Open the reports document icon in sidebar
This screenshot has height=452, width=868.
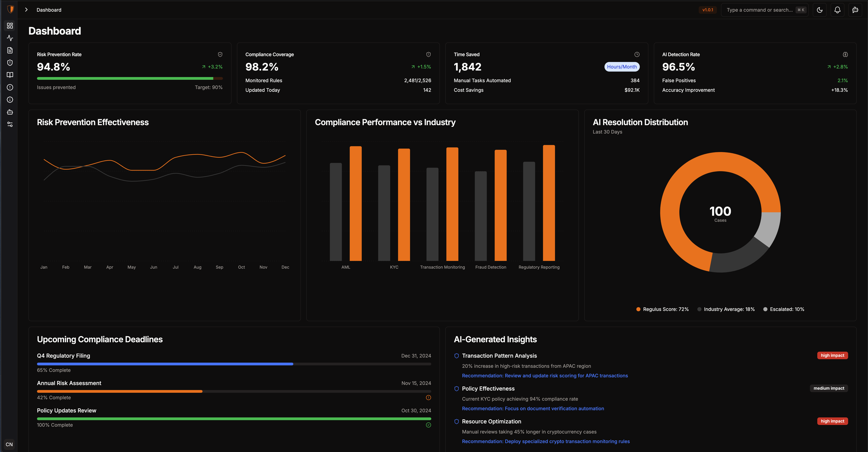click(10, 50)
